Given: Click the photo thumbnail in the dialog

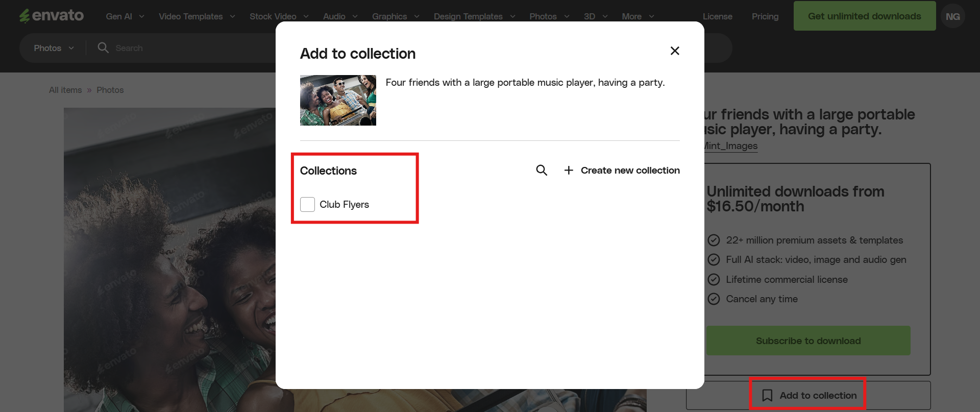Looking at the screenshot, I should [x=338, y=100].
